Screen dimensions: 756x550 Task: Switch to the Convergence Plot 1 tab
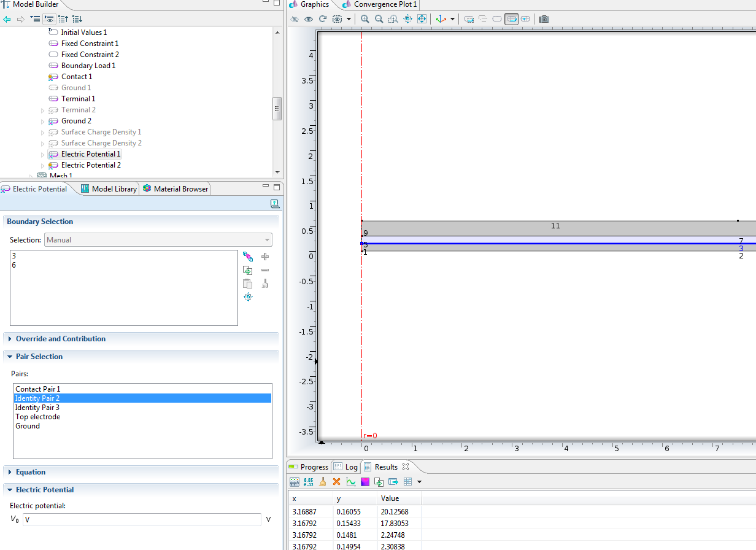pos(385,4)
